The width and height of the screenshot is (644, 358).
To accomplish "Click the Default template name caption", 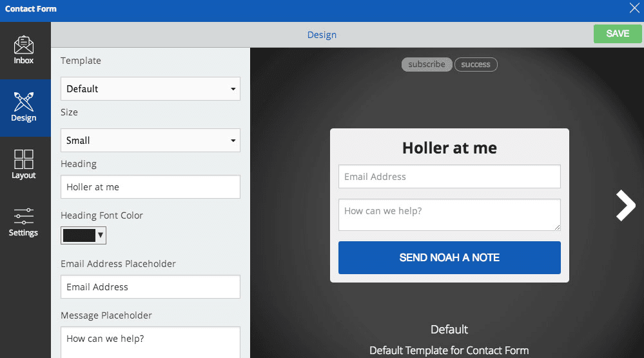I will tap(449, 329).
